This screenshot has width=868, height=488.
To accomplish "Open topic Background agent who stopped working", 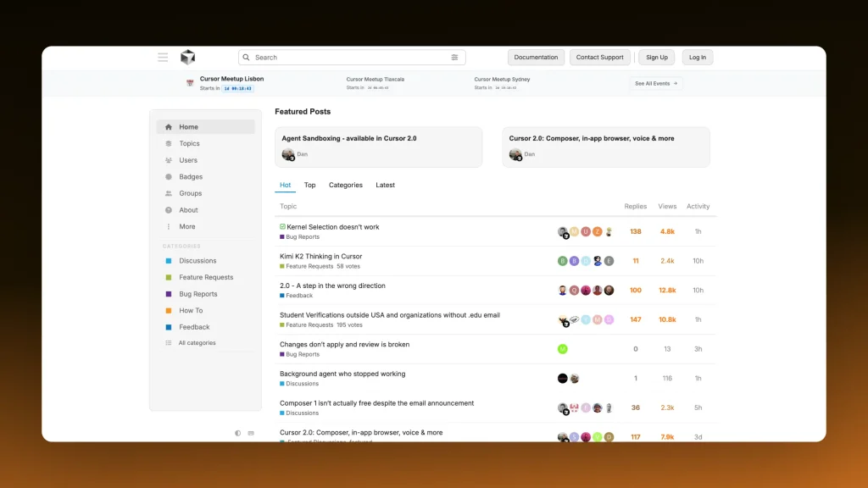I will click(x=342, y=374).
